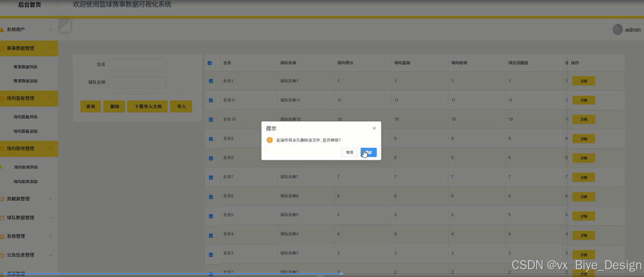Open the 场均篮板列表 submenu item
Screen dimensions: 644x277
[25, 117]
